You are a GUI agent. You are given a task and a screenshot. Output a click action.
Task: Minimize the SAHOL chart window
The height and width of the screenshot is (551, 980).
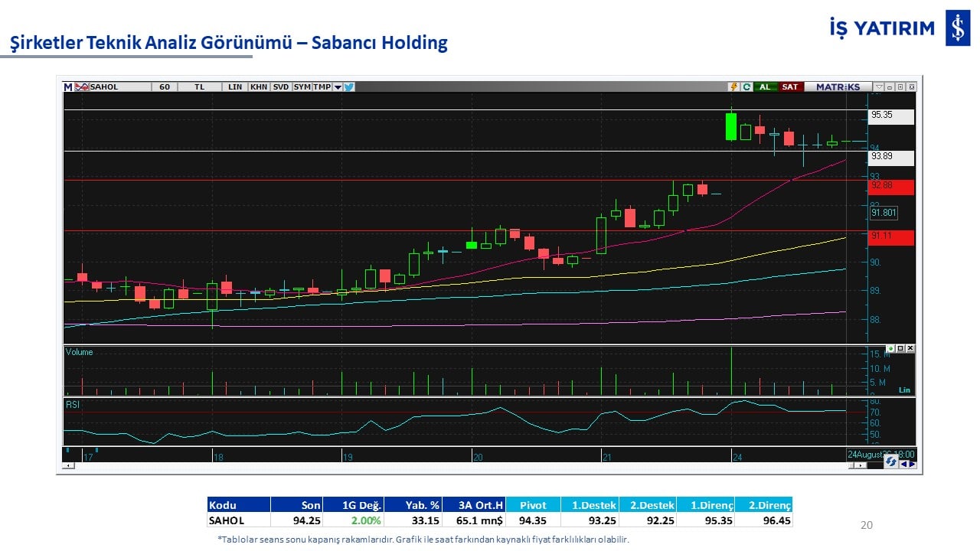click(890, 87)
